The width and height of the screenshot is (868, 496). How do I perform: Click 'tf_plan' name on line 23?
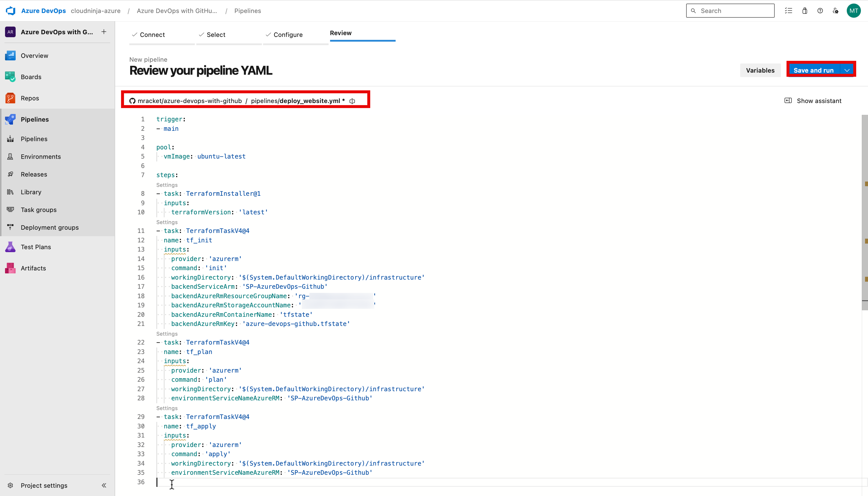tap(199, 352)
